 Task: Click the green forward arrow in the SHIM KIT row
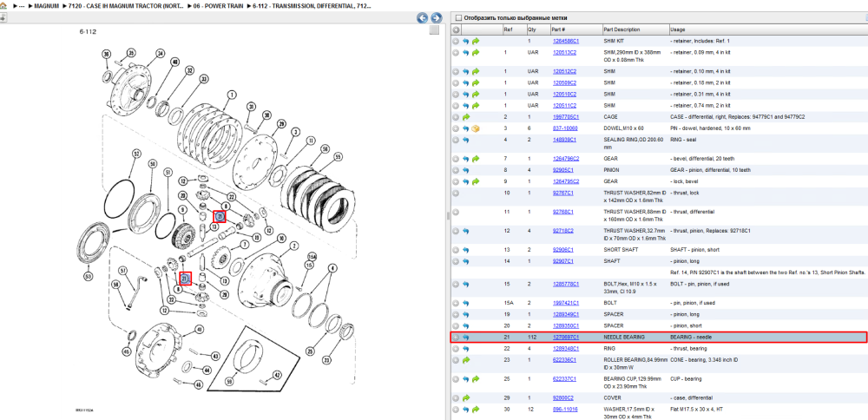click(x=476, y=41)
